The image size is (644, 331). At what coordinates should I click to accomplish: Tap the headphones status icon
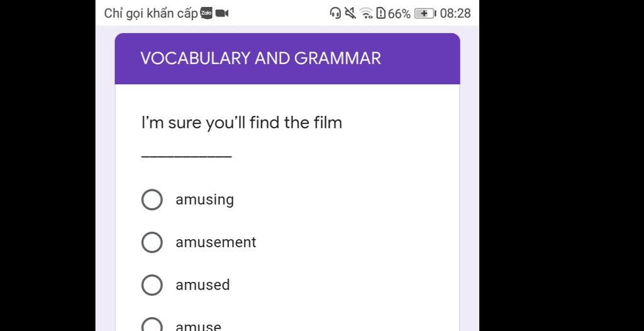(335, 13)
